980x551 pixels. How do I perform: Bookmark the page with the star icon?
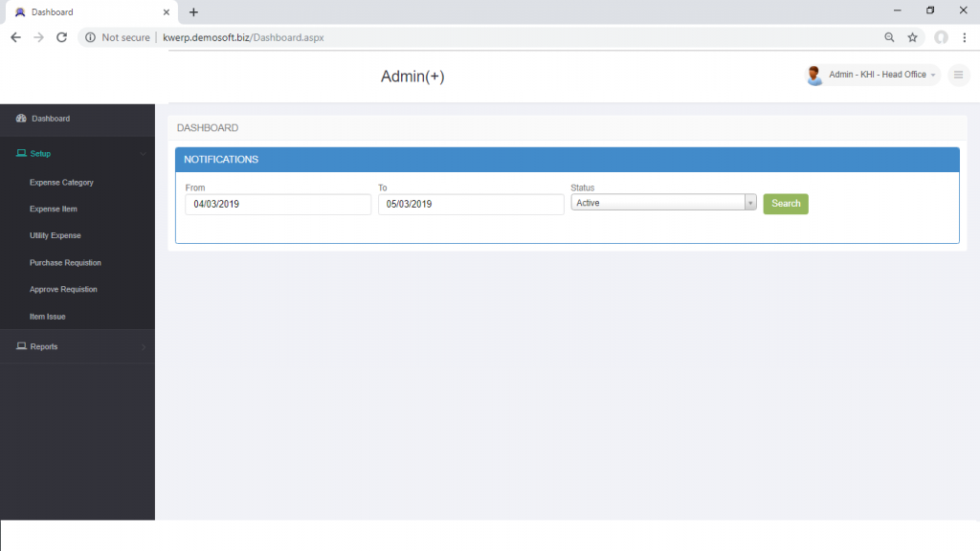point(912,37)
